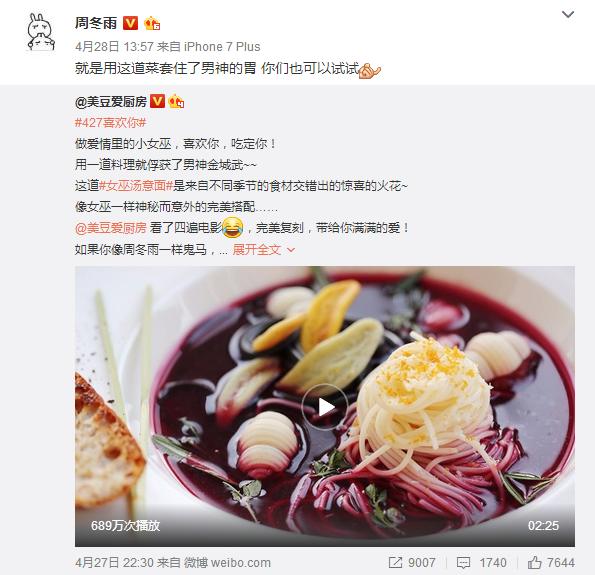Screen dimensions: 595x575
Task: Click the 微博 weibo.com source link
Action: click(228, 562)
